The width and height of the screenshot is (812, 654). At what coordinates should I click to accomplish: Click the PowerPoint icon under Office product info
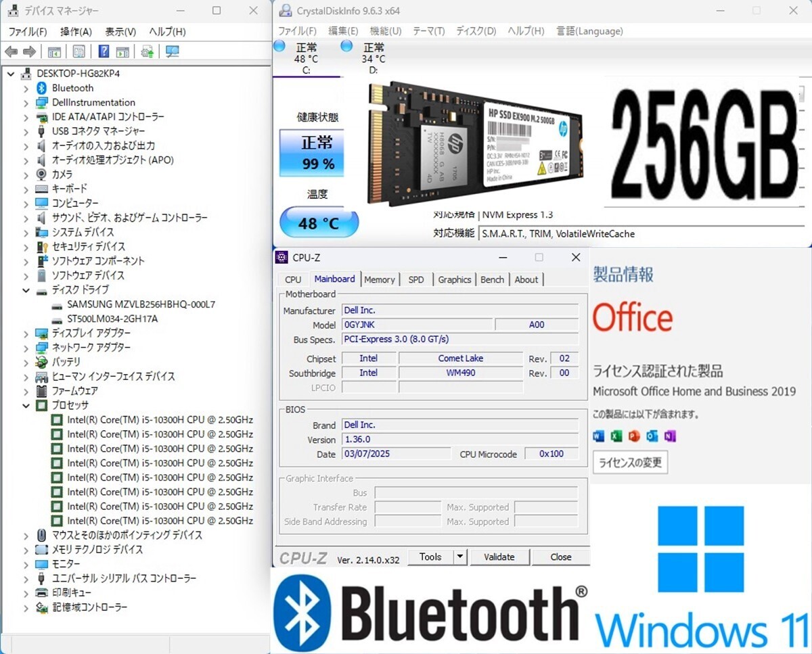click(x=634, y=436)
